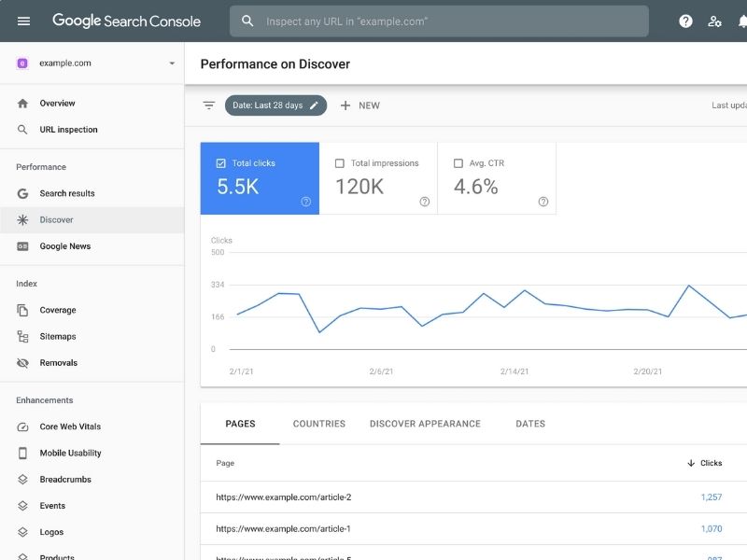Switch to the PAGES tab
The image size is (747, 560).
240,424
